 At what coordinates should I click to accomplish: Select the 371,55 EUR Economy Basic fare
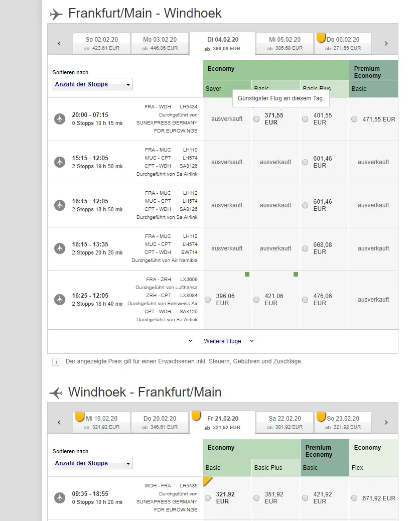[x=256, y=119]
